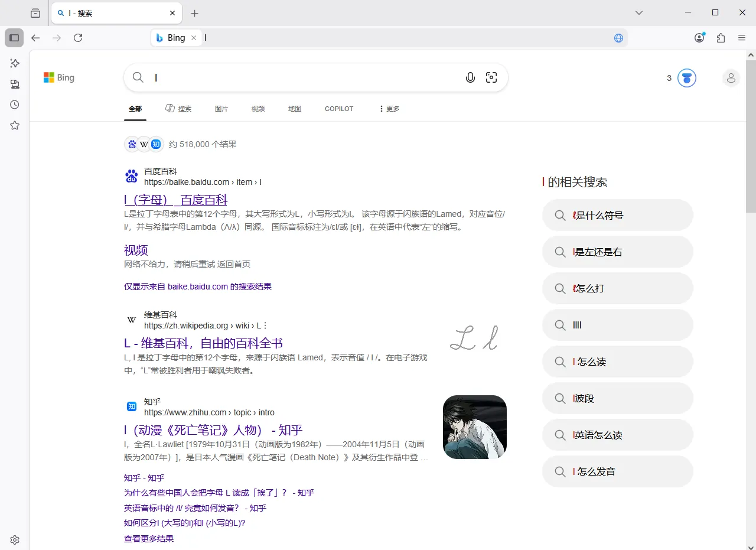Expand the 更多 search options dropdown
756x550 pixels.
tap(389, 109)
